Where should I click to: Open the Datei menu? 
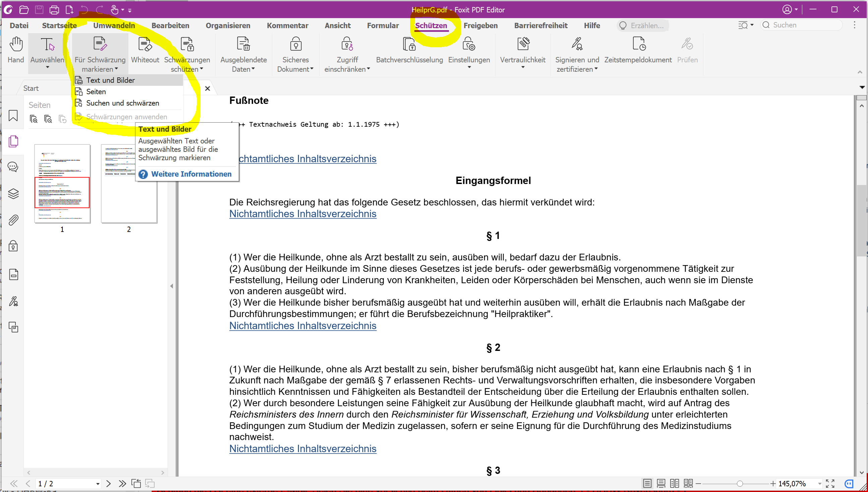(x=19, y=25)
